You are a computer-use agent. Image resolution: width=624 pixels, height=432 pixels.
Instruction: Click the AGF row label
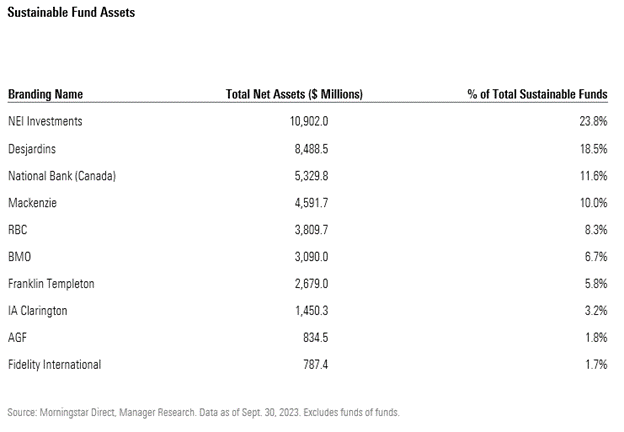[x=18, y=338]
